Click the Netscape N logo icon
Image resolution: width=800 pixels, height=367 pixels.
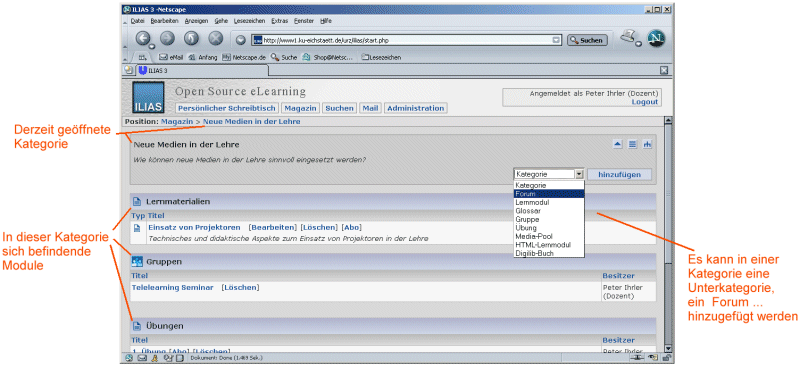pyautogui.click(x=656, y=39)
